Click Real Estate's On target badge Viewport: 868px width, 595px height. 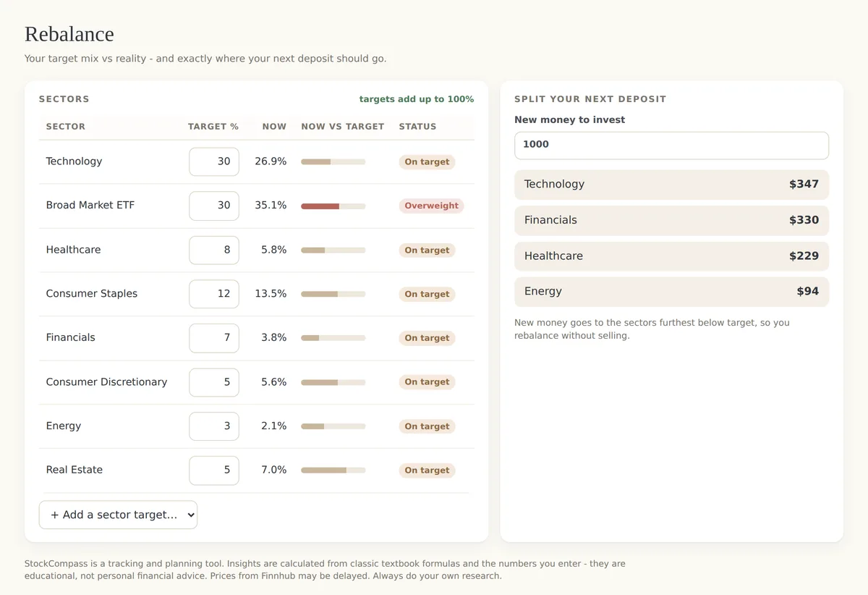click(x=427, y=470)
